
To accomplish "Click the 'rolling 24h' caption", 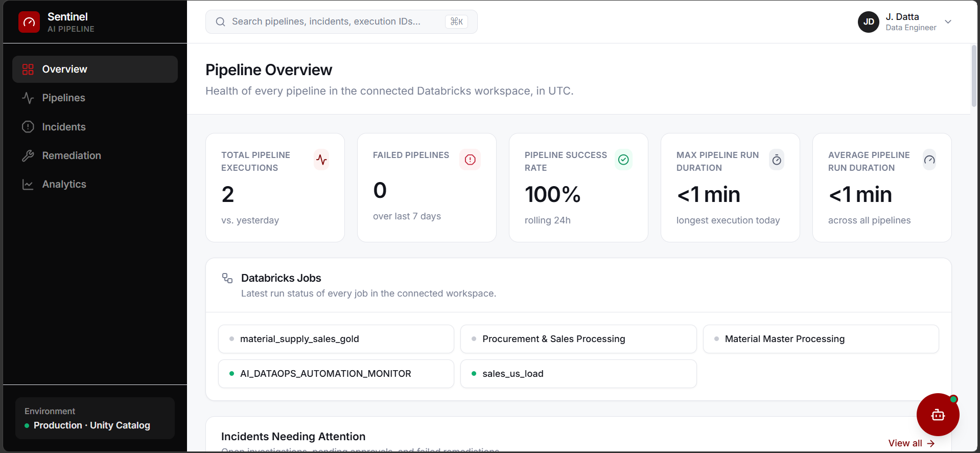I will pyautogui.click(x=548, y=220).
